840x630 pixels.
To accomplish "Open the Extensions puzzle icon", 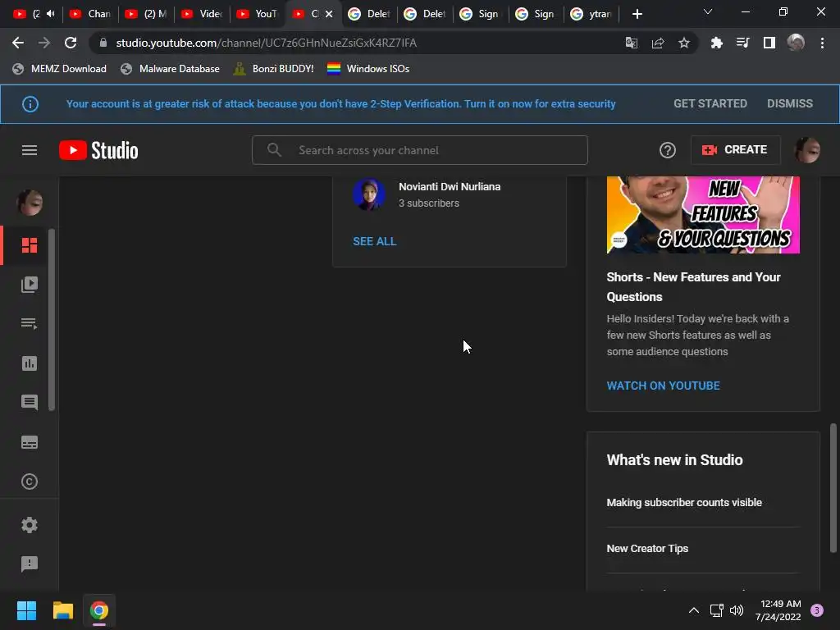I will click(x=717, y=43).
